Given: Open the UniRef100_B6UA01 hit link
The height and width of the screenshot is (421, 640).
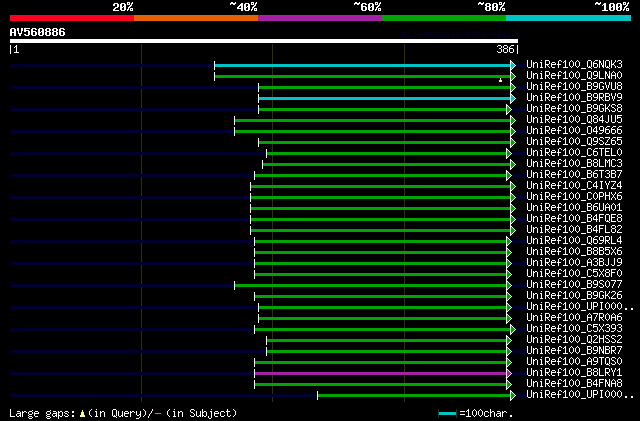Looking at the screenshot, I should pyautogui.click(x=574, y=208).
